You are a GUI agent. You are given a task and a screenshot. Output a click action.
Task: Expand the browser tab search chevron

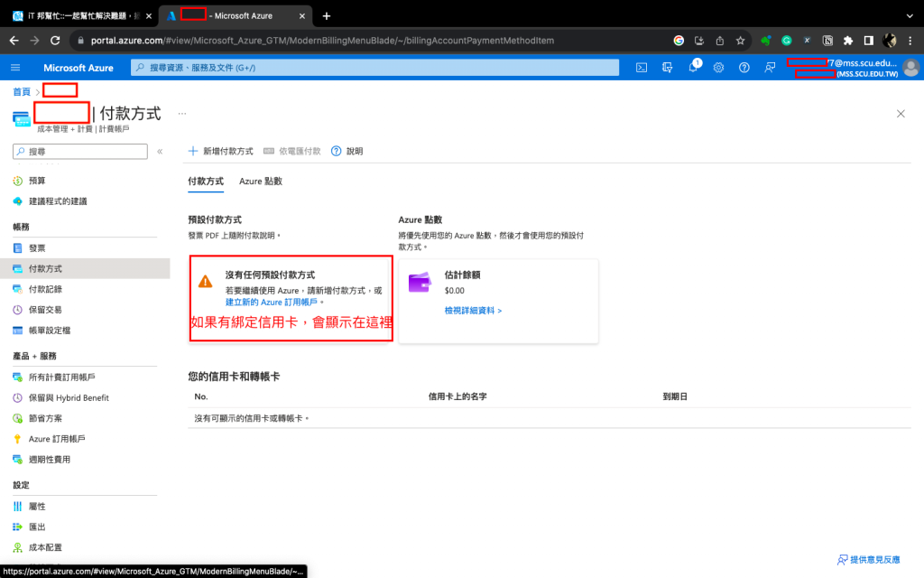click(910, 16)
